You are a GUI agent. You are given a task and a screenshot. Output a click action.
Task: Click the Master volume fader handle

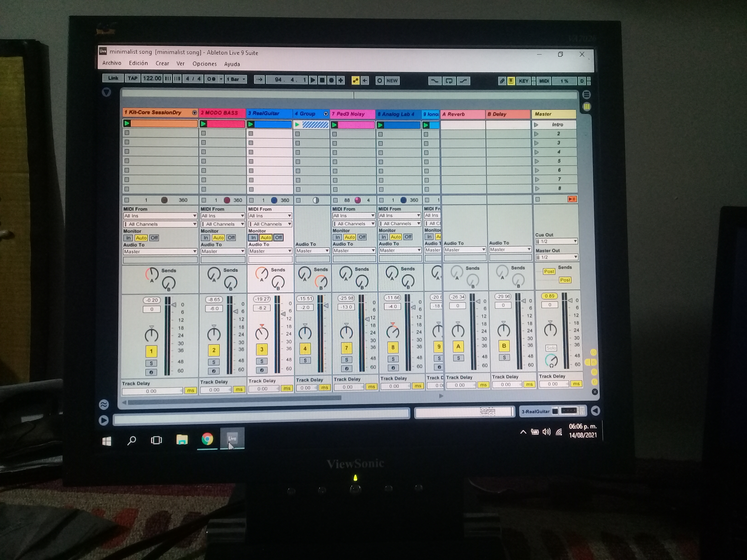pyautogui.click(x=570, y=300)
